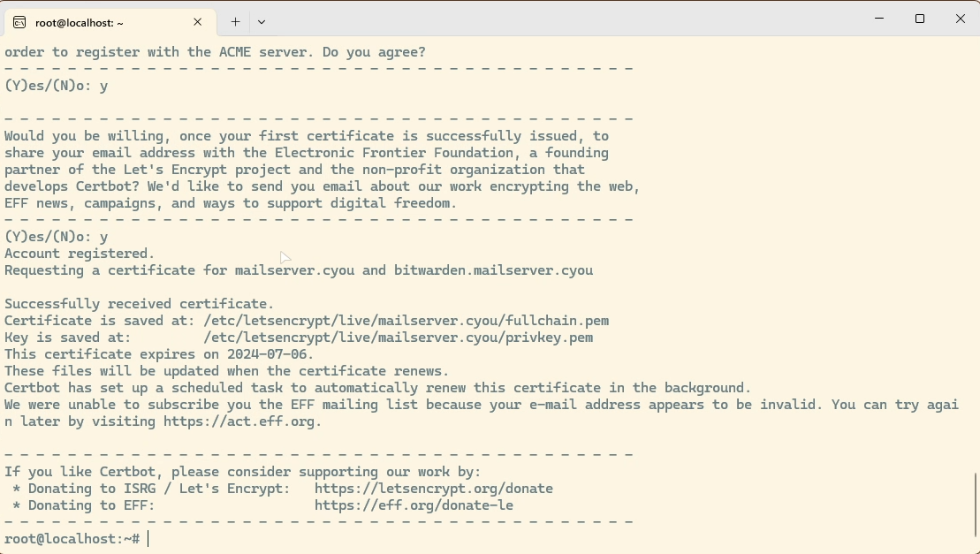Select the root@localhost: ~ tab
This screenshot has height=554, width=980.
(110, 22)
